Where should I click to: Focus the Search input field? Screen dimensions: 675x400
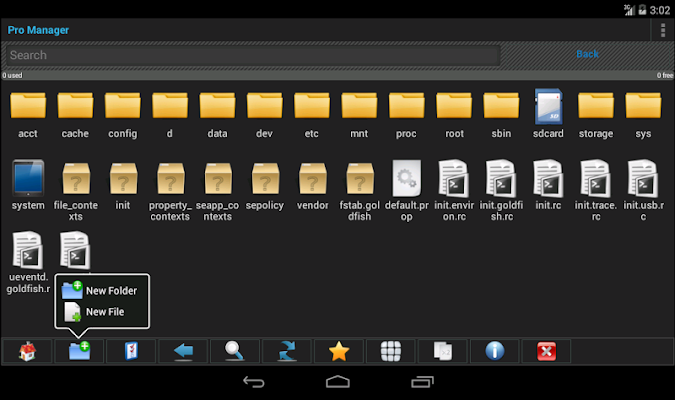coord(253,55)
